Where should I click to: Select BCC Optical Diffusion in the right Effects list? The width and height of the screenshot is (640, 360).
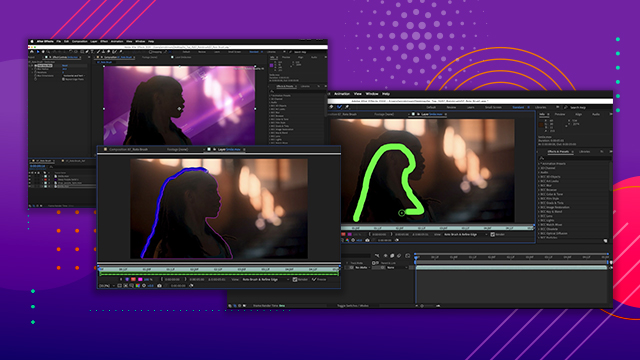coord(553,233)
